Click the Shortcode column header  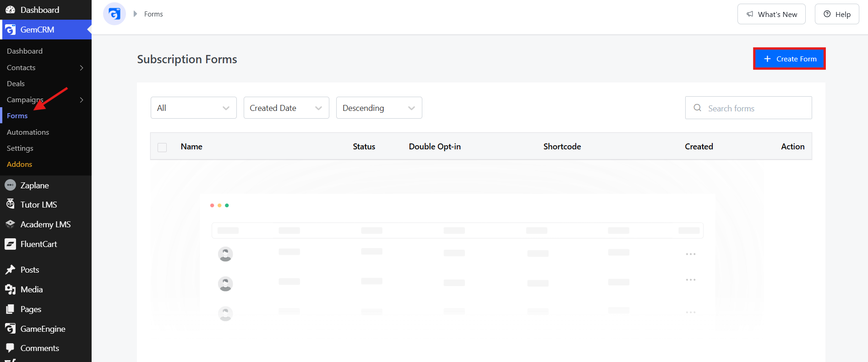coord(562,147)
